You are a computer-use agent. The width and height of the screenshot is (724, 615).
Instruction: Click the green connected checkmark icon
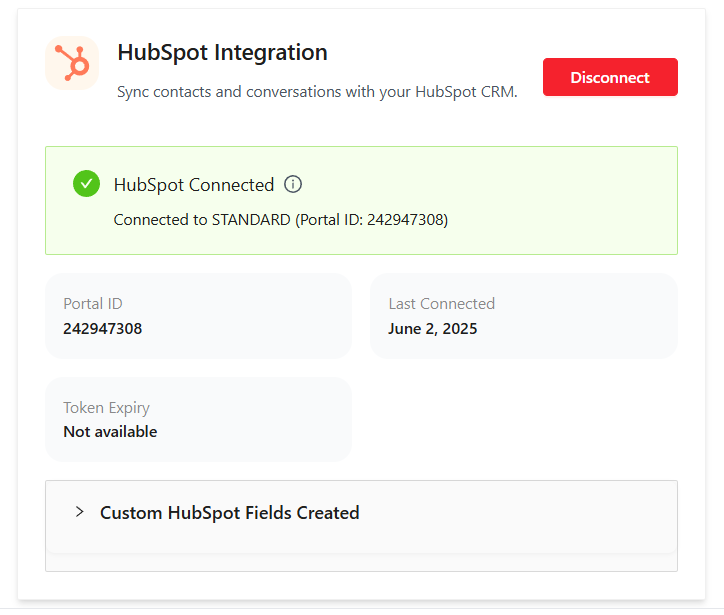click(x=86, y=184)
